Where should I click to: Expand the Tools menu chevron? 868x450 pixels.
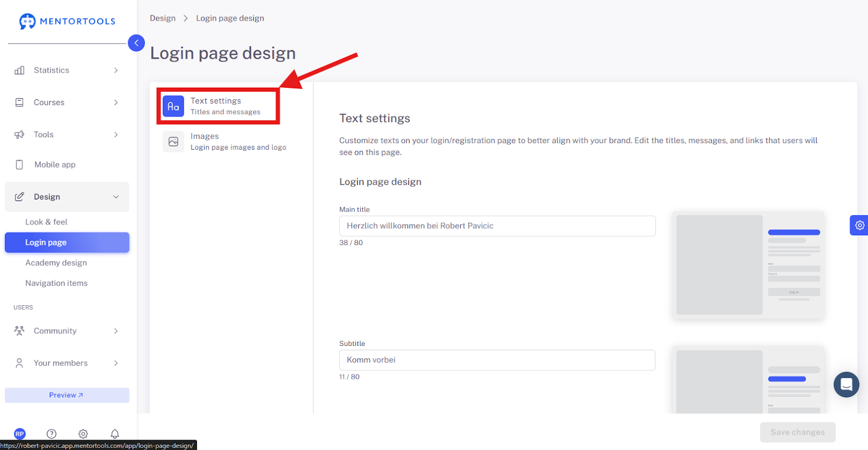coord(116,134)
